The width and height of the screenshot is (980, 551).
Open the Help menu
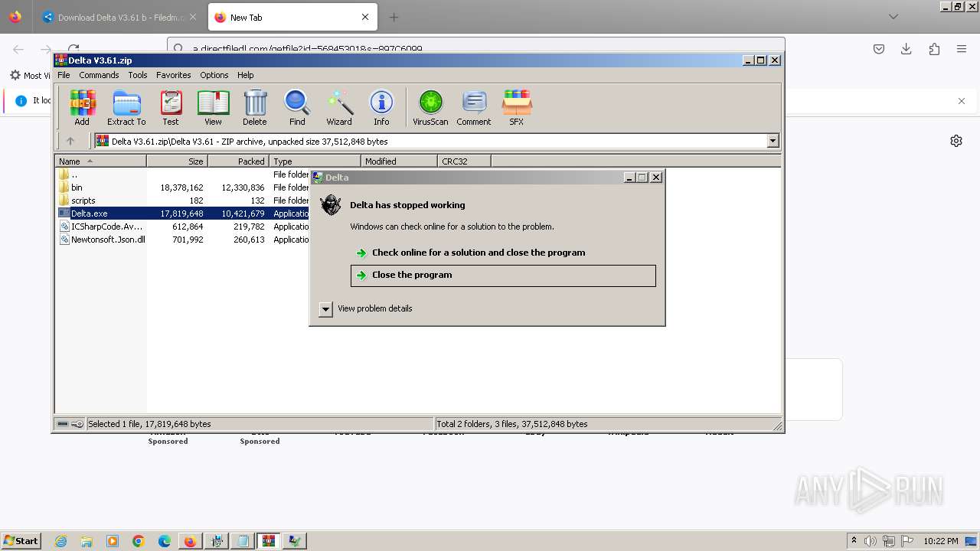(x=245, y=75)
